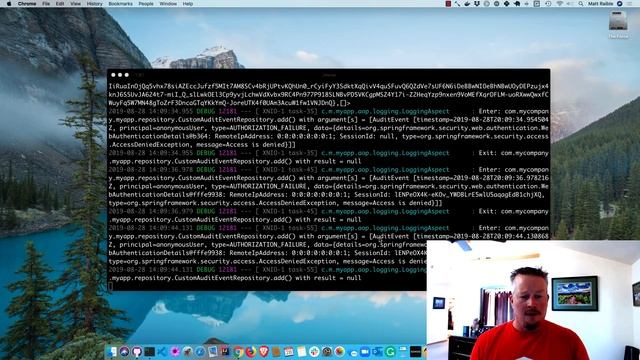Open the Help menu
The width and height of the screenshot is (640, 360).
(188, 4)
